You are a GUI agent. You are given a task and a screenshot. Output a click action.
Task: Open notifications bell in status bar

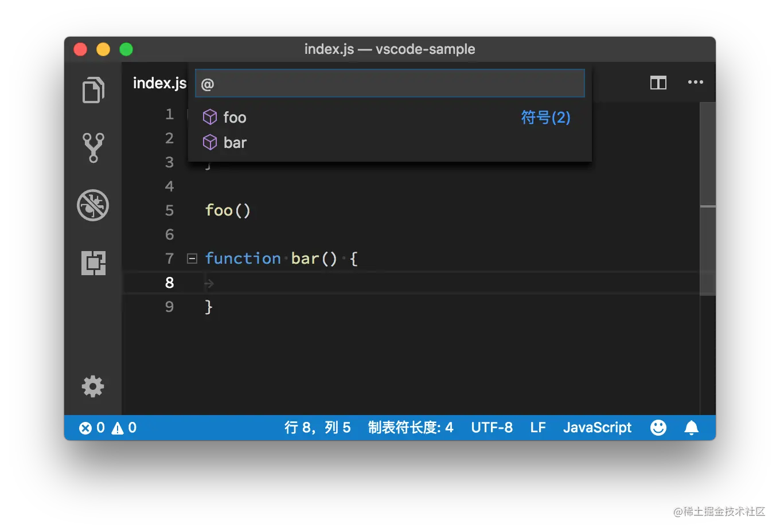pos(692,428)
